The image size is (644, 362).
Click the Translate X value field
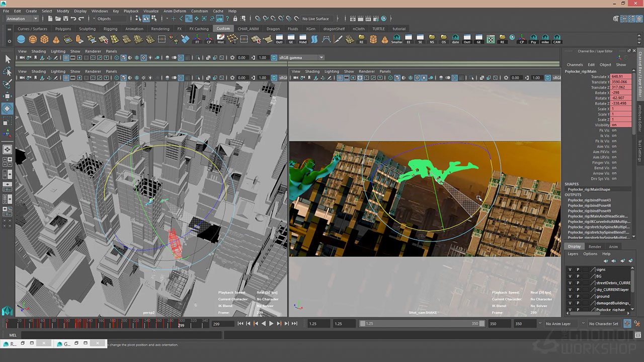[x=620, y=77]
